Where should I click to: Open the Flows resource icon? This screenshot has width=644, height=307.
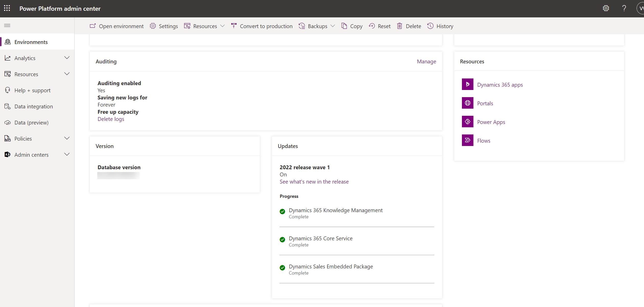468,140
